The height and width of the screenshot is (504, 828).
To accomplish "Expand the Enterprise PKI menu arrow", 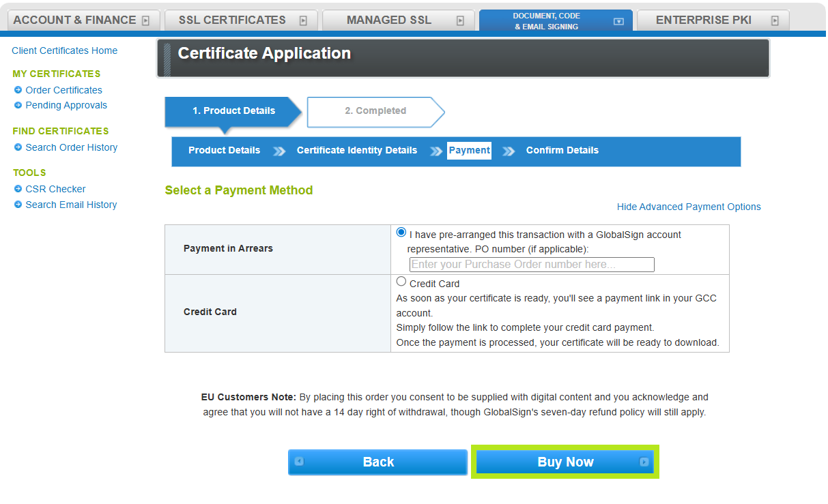I will pyautogui.click(x=775, y=20).
